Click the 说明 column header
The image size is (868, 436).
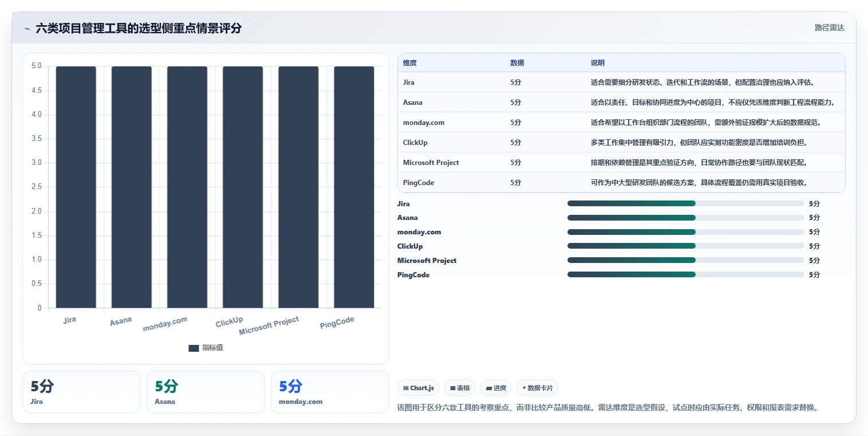pyautogui.click(x=598, y=63)
